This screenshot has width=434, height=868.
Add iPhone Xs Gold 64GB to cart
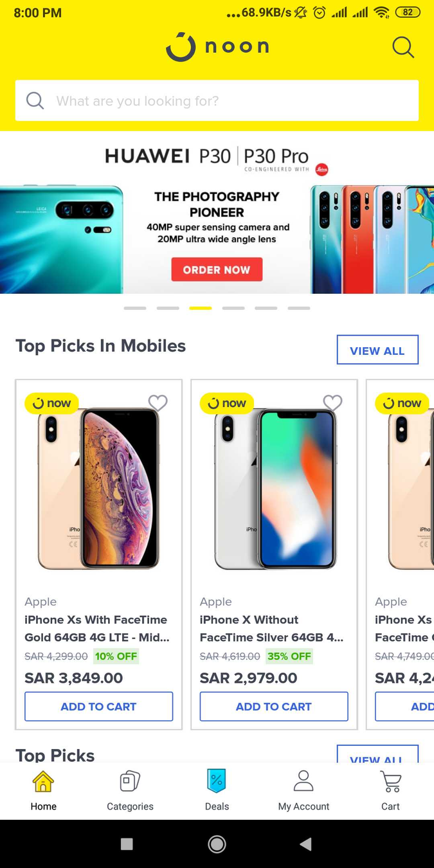[99, 706]
